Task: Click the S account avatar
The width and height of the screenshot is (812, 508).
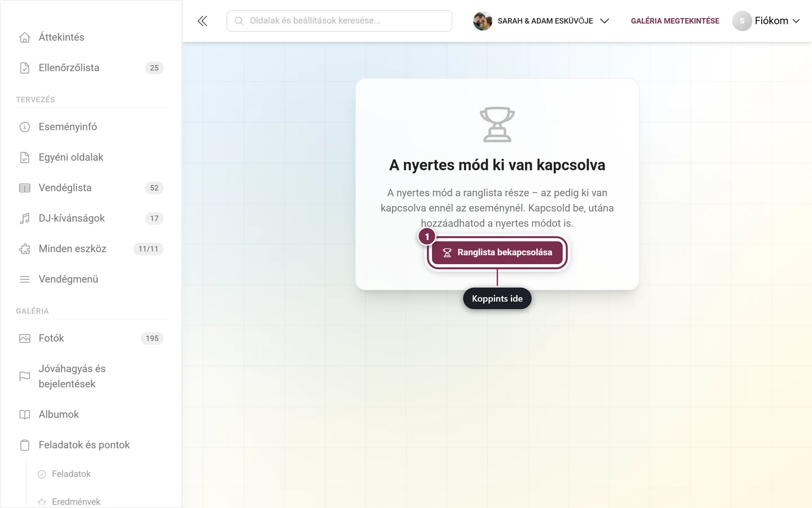Action: (742, 21)
